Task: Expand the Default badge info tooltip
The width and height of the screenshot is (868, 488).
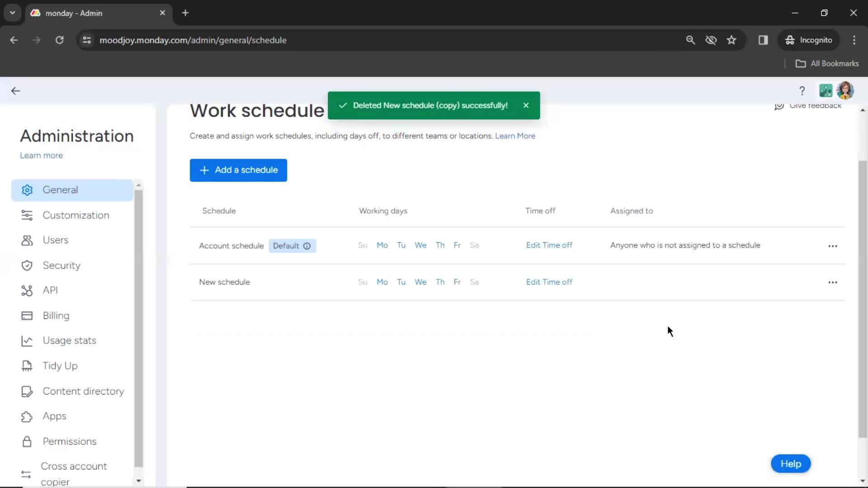Action: click(x=307, y=245)
